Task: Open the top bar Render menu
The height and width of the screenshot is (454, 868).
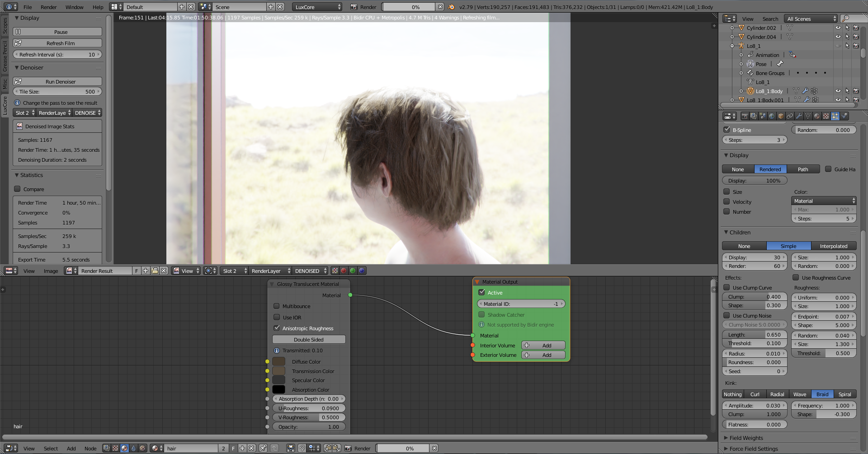Action: point(49,7)
